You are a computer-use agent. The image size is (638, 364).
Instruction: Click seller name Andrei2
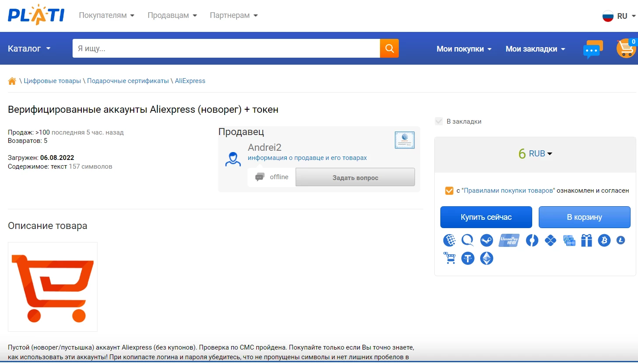click(265, 147)
